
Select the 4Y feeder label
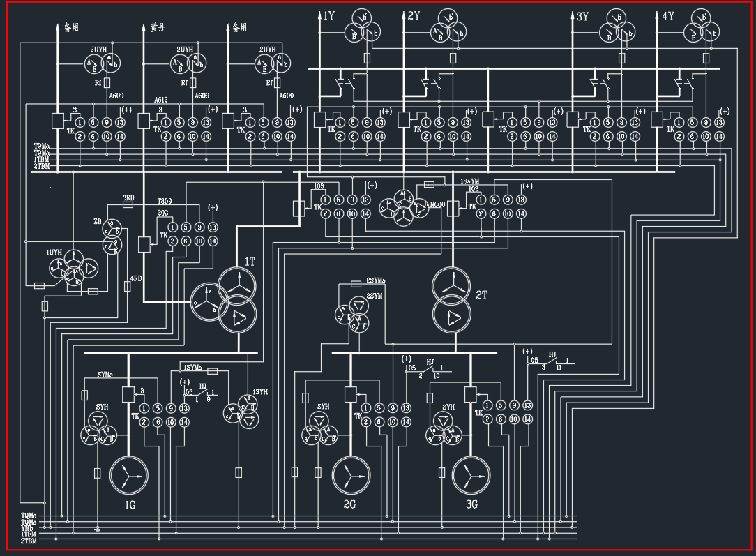click(x=667, y=17)
